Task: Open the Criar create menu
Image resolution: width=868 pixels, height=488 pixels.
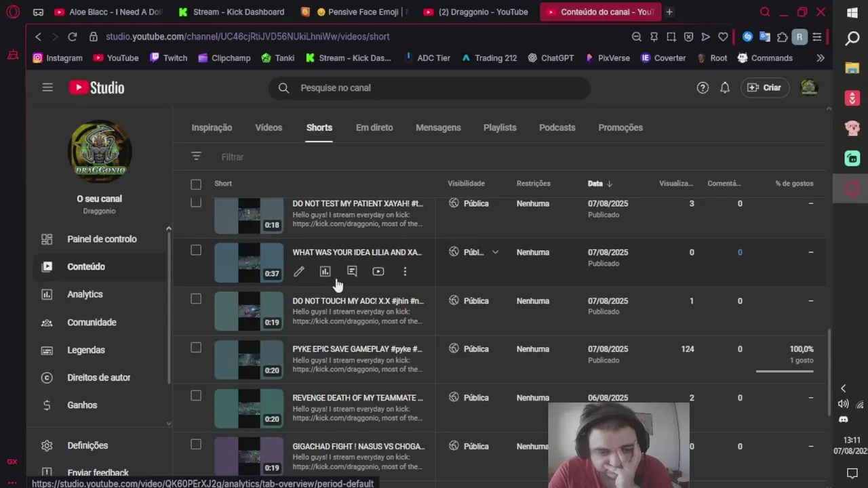Action: pos(764,87)
